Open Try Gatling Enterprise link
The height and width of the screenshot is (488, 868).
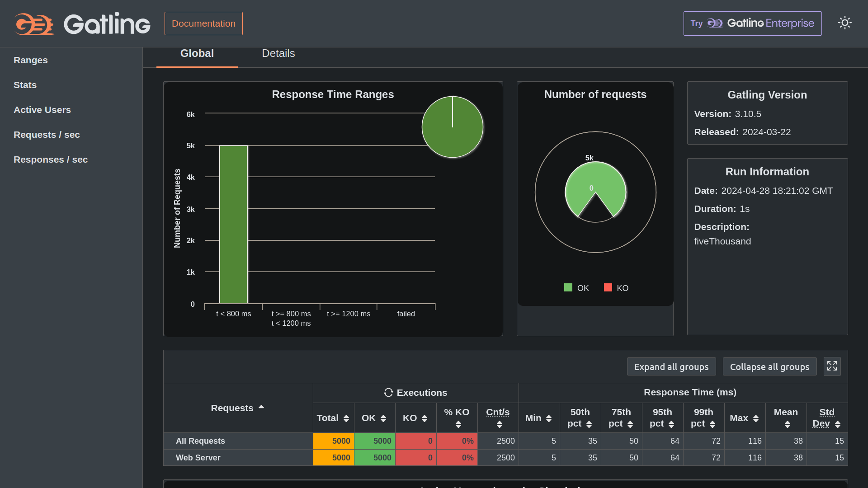(752, 23)
